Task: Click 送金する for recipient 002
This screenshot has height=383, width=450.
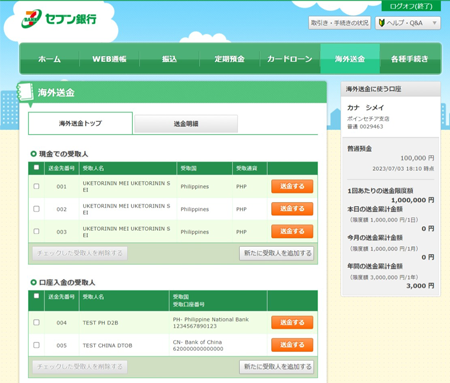Action: coord(292,209)
